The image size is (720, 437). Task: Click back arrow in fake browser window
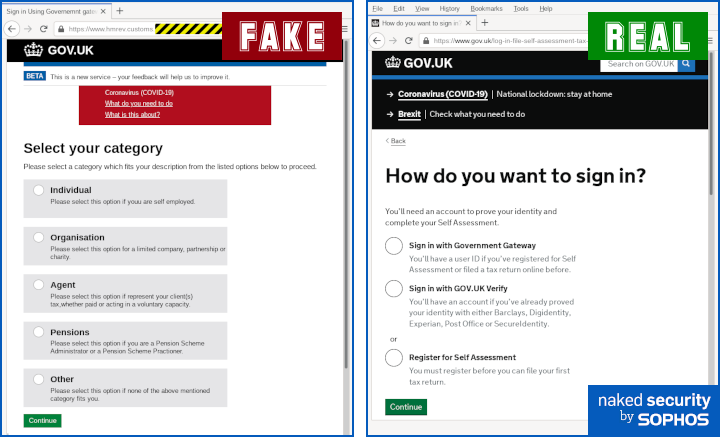[12, 29]
